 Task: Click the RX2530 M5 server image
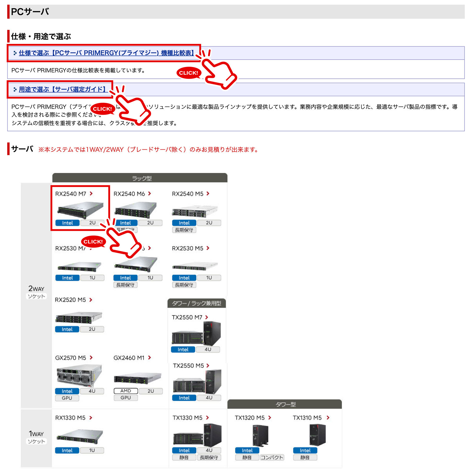[x=195, y=266]
